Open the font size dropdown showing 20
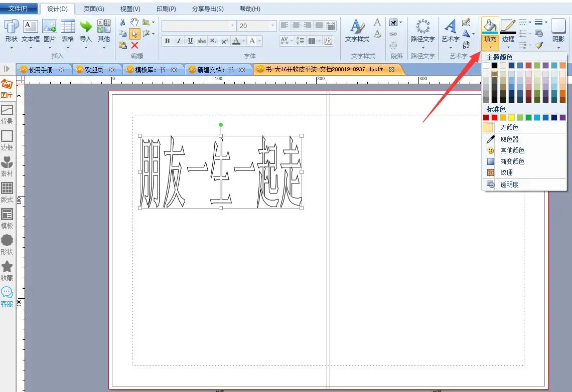 [x=273, y=26]
